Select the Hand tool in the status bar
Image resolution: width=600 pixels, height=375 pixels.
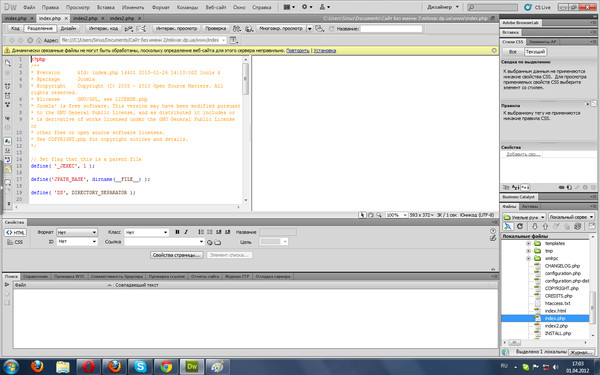(x=370, y=215)
